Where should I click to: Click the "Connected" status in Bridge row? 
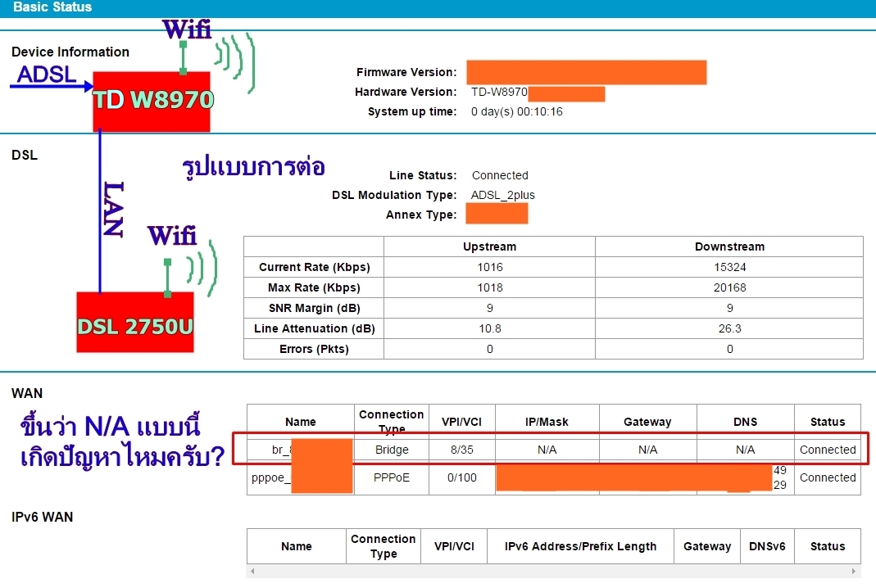[x=828, y=450]
